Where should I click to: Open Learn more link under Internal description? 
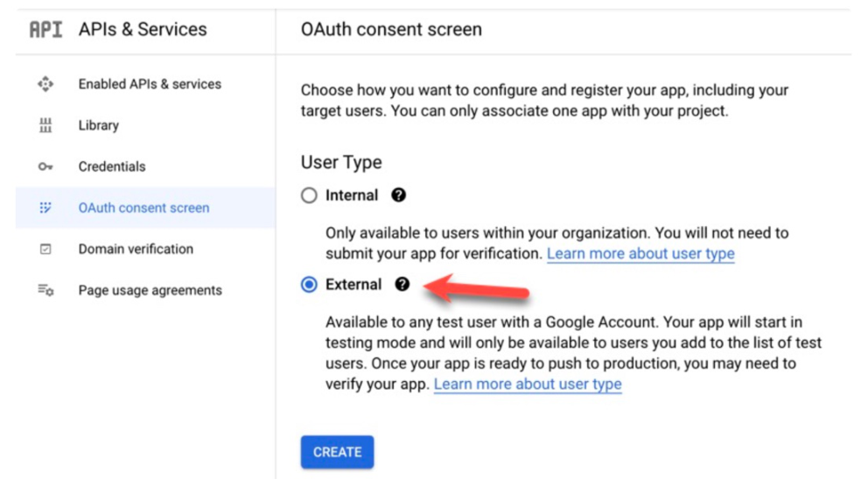pyautogui.click(x=640, y=253)
